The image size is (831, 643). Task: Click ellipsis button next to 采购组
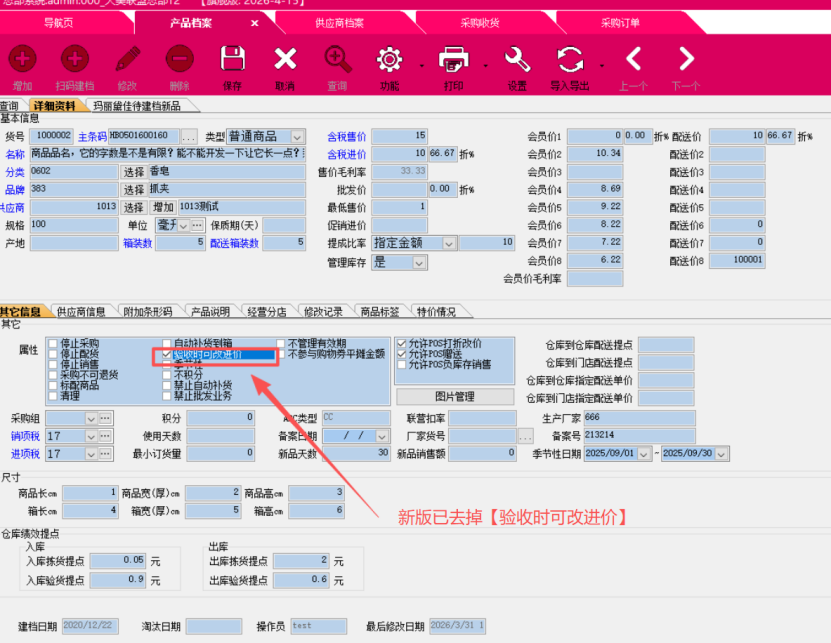coord(105,418)
